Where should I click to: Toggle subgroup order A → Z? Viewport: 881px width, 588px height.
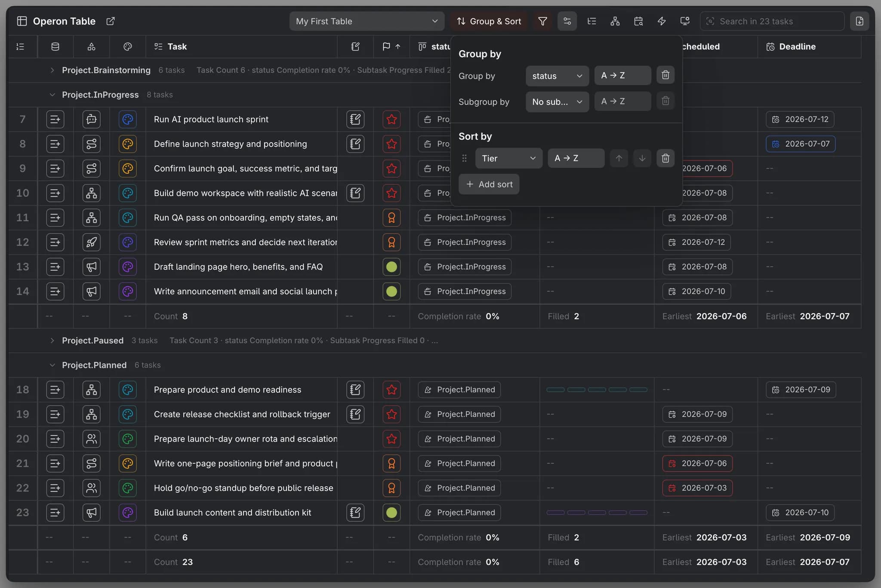click(622, 102)
